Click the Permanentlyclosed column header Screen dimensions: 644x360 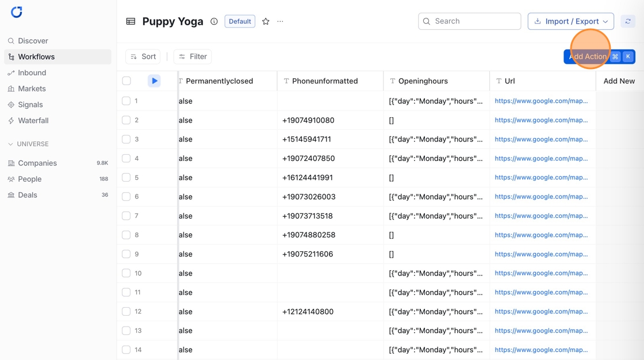(x=228, y=81)
